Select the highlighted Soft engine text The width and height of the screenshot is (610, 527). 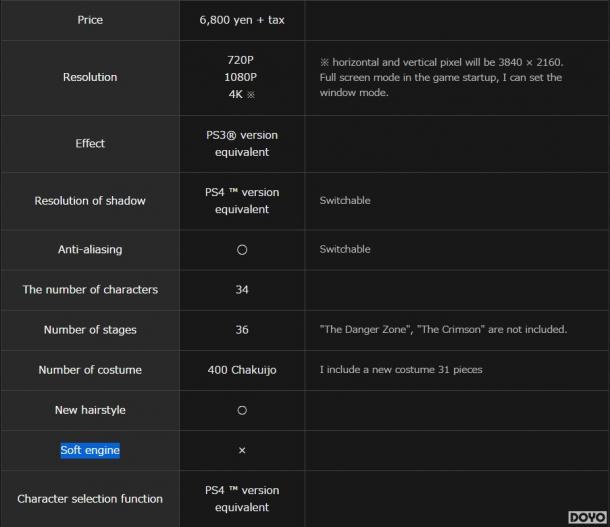pos(90,450)
